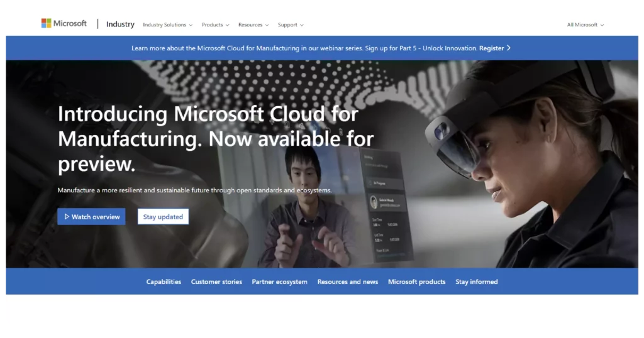
Task: Go to the Capabilities section
Action: (x=164, y=282)
